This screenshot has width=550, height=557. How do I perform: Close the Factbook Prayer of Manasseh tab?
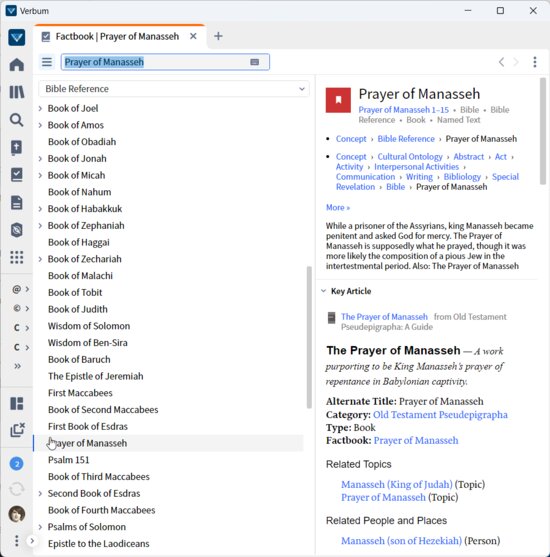pos(193,36)
